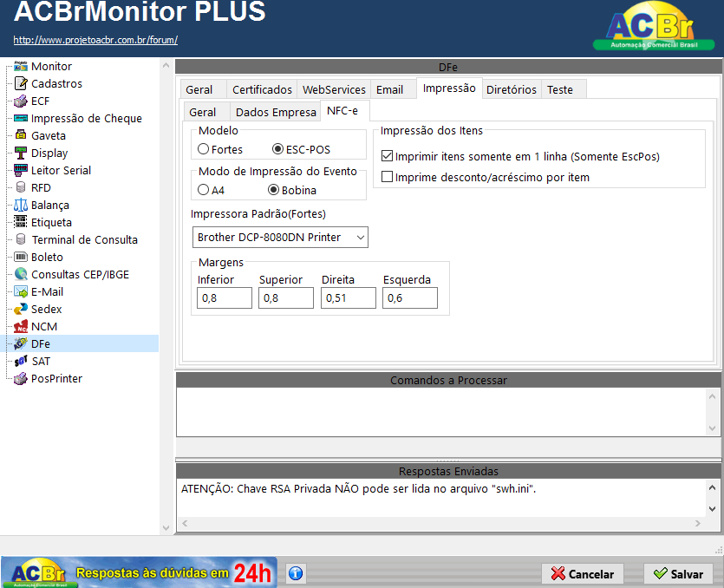Screen dimensions: 724x588
Task: Select the NFC-e sub-tab
Action: pos(342,111)
